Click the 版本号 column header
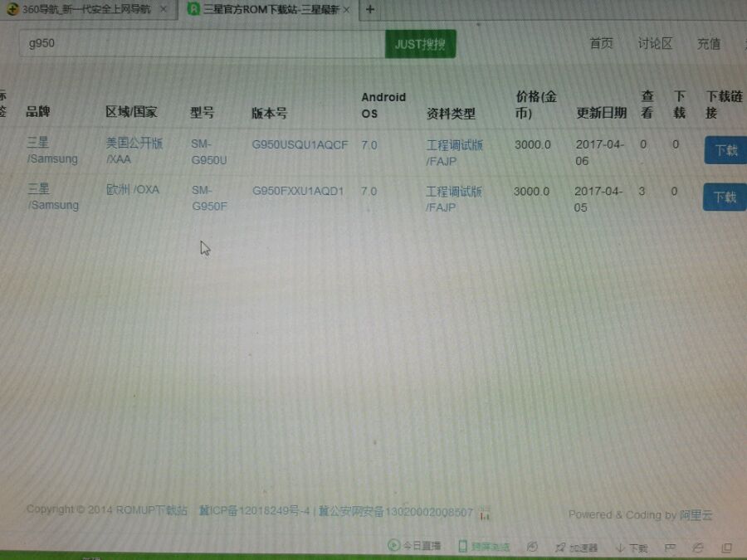This screenshot has height=560, width=747. [269, 114]
